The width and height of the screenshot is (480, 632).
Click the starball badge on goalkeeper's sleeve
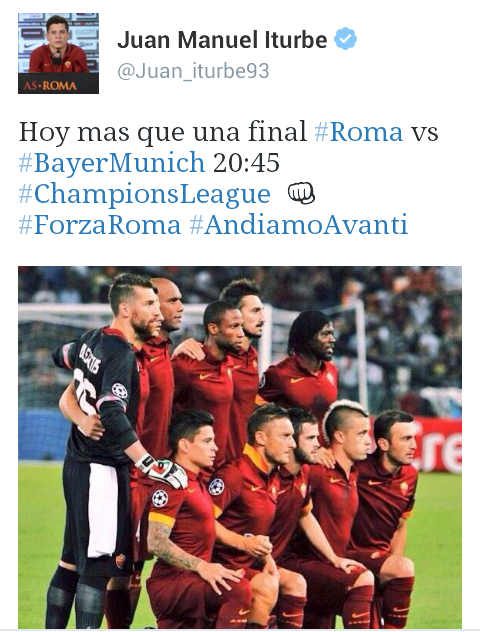click(120, 390)
